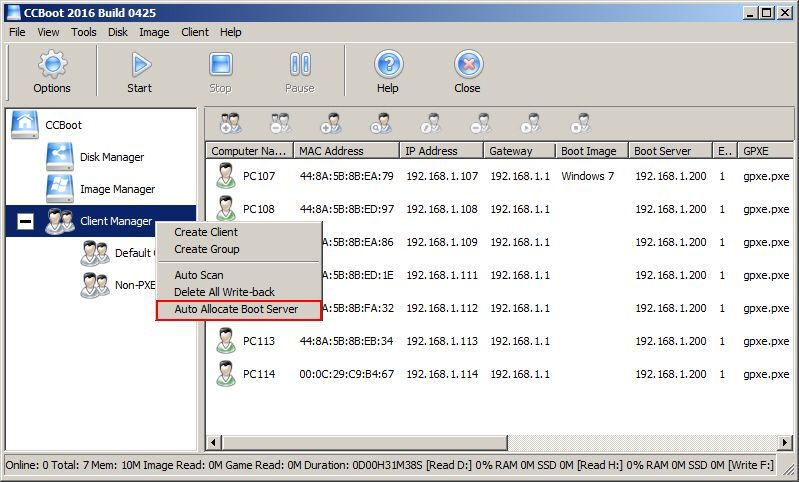Open the View menu
The width and height of the screenshot is (799, 482).
coord(48,32)
